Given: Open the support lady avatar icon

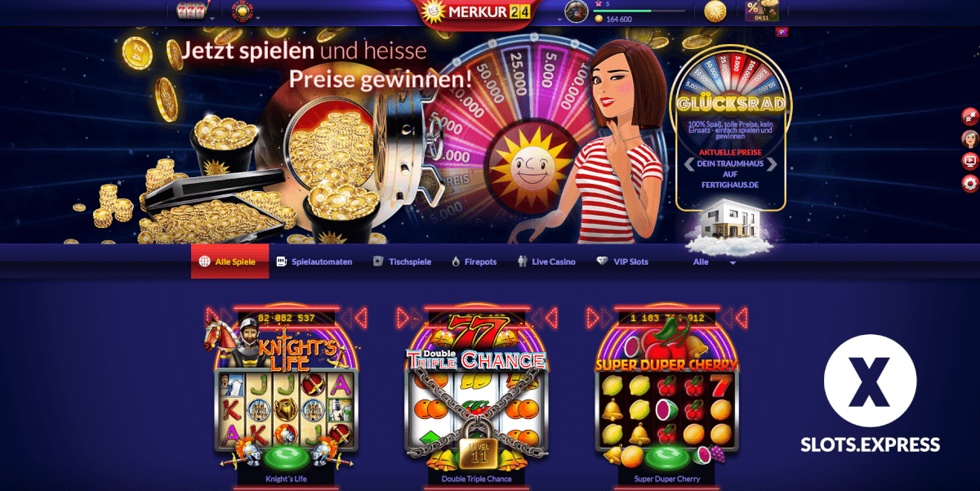Looking at the screenshot, I should click(x=970, y=139).
